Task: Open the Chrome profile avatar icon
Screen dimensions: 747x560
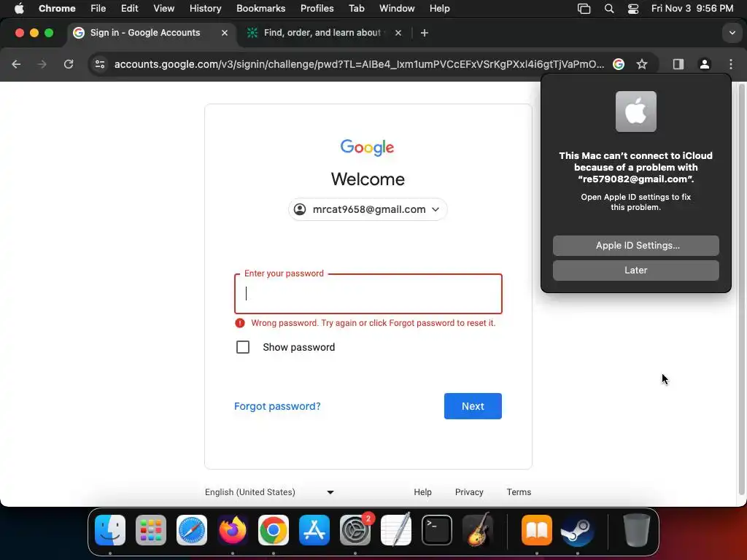Action: 704,64
